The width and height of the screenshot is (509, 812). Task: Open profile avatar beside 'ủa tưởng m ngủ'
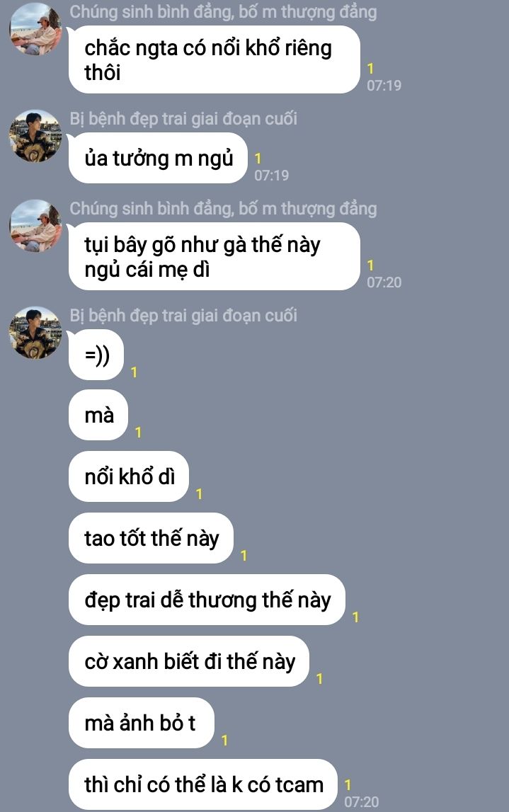[35, 136]
